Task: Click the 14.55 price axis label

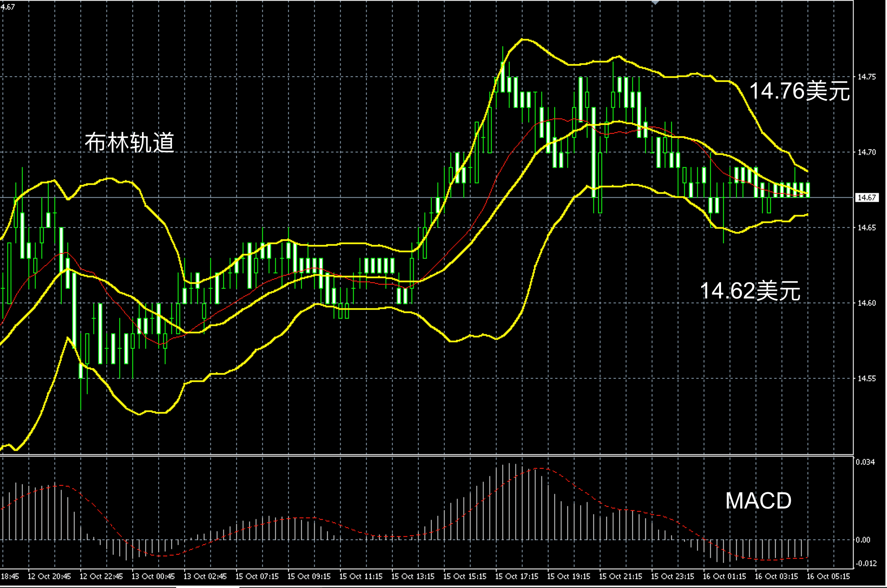Action: coord(867,378)
